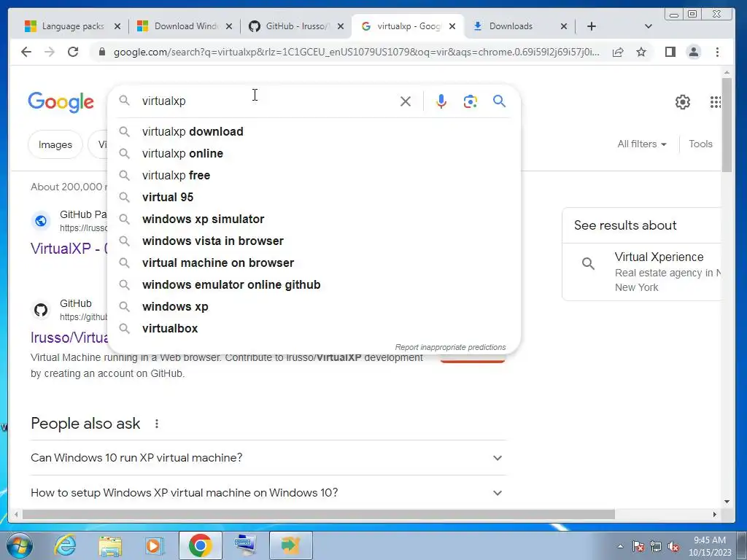Click the address bar URL
The height and width of the screenshot is (560, 747).
click(356, 52)
